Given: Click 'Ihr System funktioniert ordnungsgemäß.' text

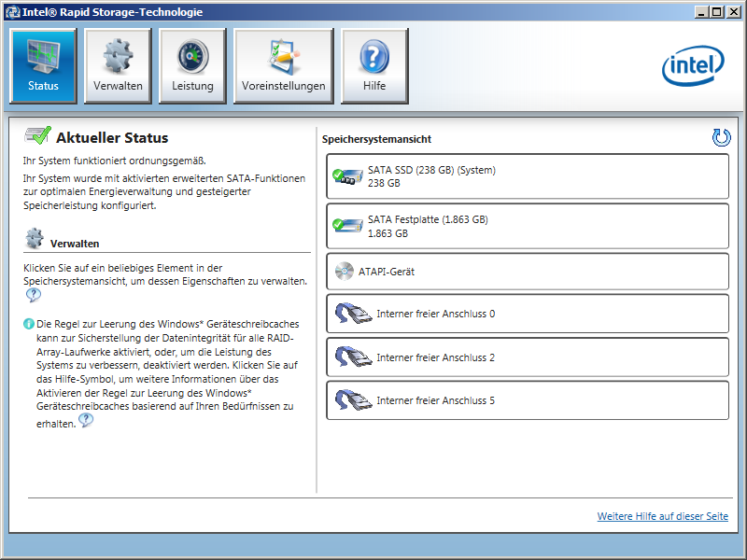Looking at the screenshot, I should (x=114, y=161).
